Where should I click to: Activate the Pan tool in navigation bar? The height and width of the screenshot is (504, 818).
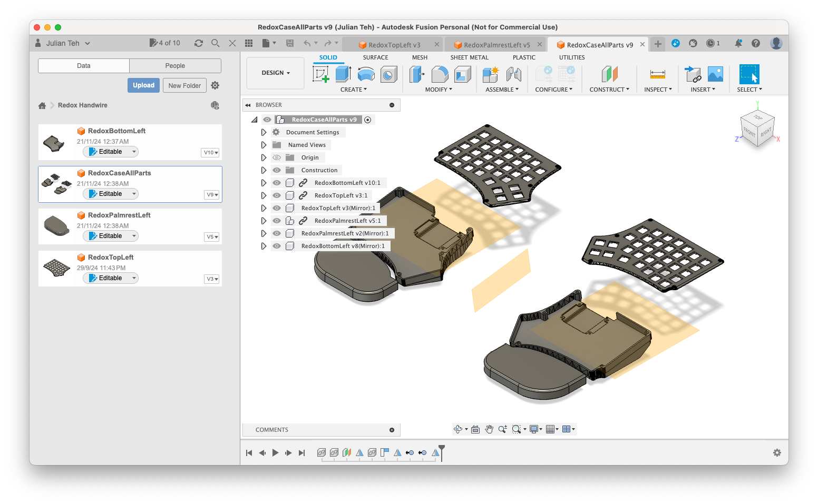tap(489, 429)
